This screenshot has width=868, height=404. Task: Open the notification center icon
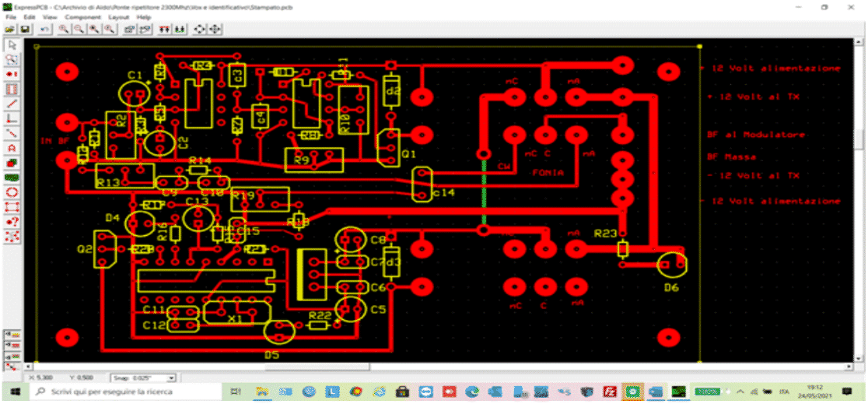tap(846, 392)
